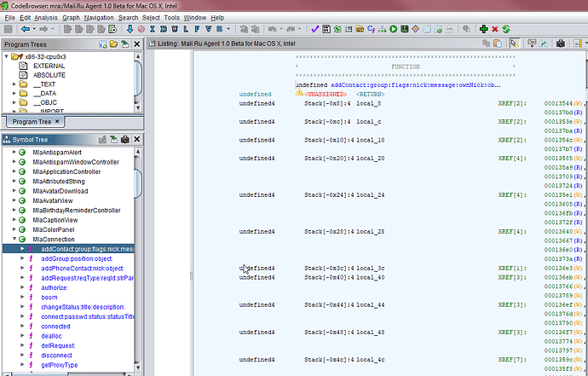Click the Save program disk icon
Viewport: 588px width, 376px height.
click(x=8, y=29)
